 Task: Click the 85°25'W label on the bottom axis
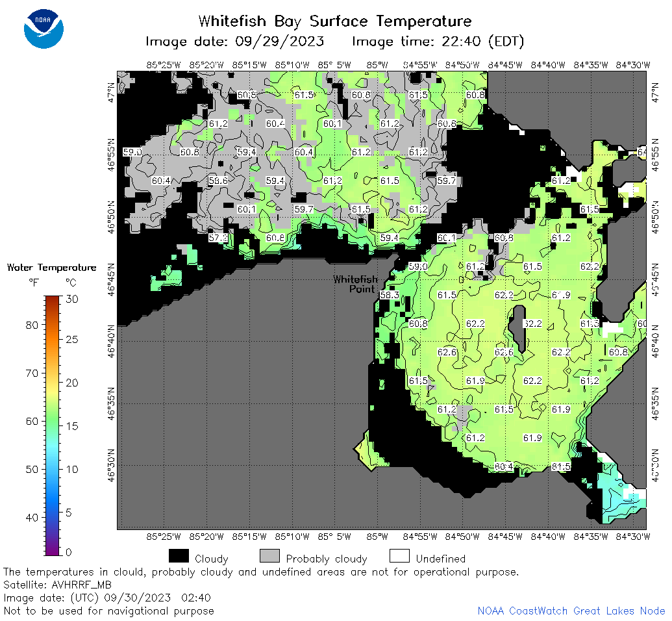(x=163, y=537)
